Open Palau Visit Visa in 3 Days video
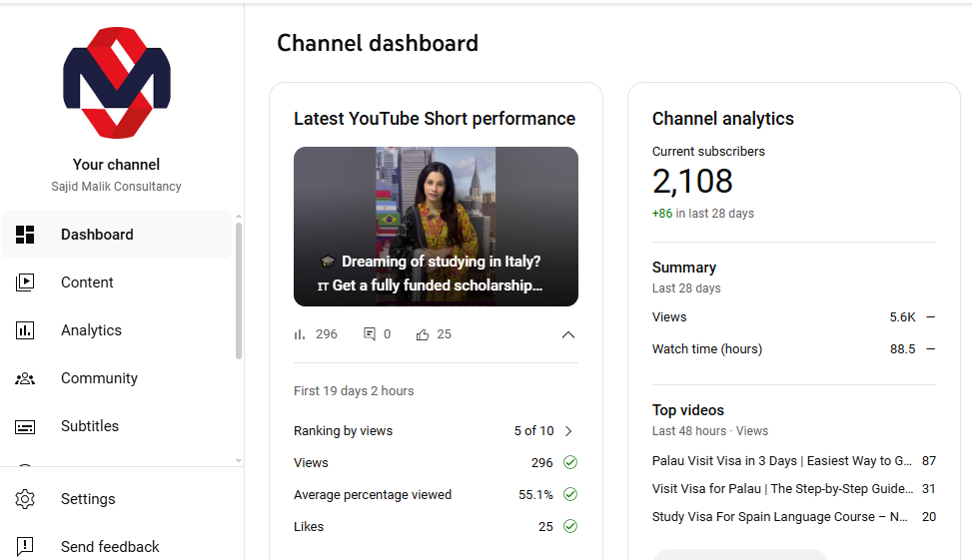Screen dimensions: 972x560 (x=781, y=461)
